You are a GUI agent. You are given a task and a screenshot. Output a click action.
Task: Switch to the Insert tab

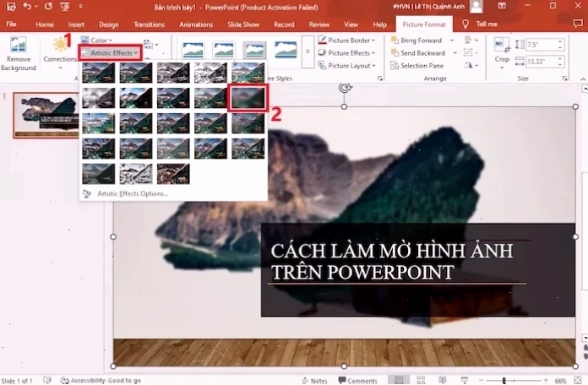pyautogui.click(x=76, y=24)
